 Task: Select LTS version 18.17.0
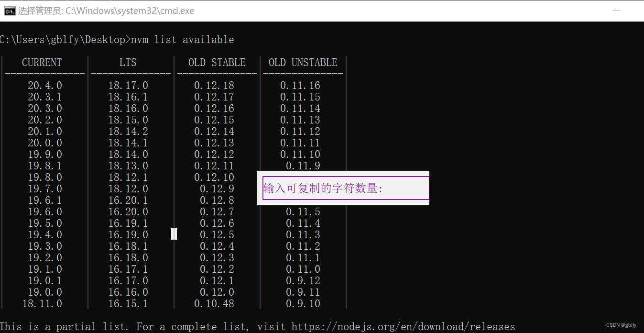point(128,86)
